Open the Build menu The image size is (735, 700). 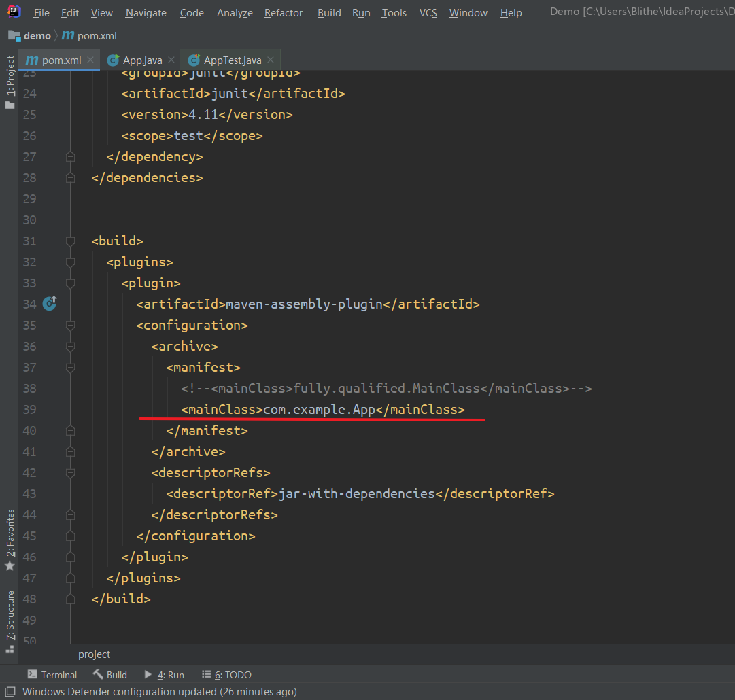(329, 13)
